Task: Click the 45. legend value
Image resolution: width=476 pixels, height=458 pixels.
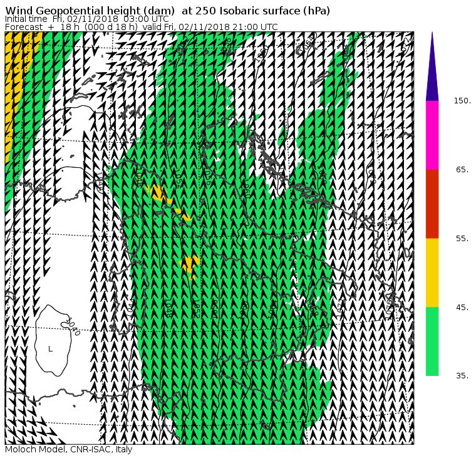Action: (462, 308)
